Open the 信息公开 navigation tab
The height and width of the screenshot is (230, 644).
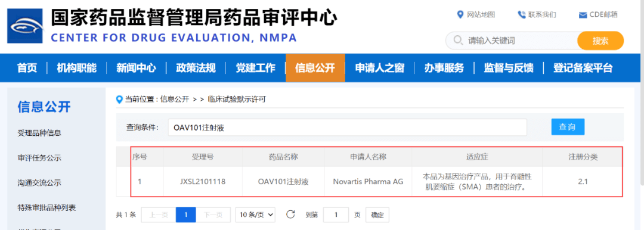[315, 68]
